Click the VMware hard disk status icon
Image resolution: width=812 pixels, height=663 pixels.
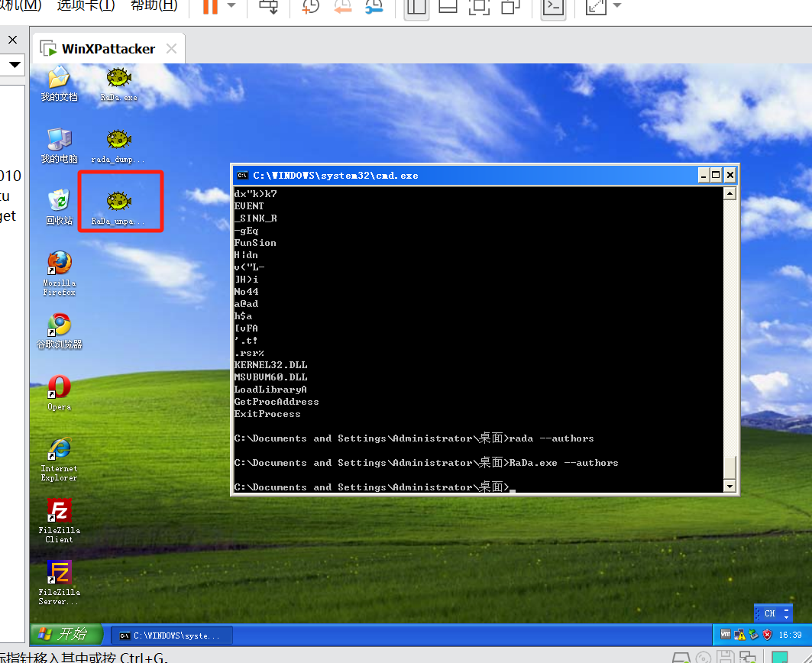tap(681, 658)
